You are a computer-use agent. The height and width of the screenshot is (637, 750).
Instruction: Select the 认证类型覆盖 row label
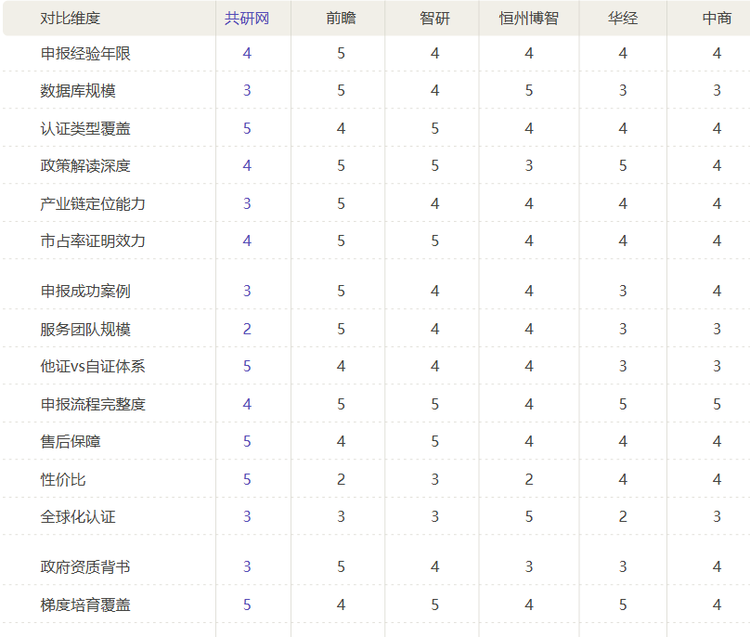coord(86,128)
